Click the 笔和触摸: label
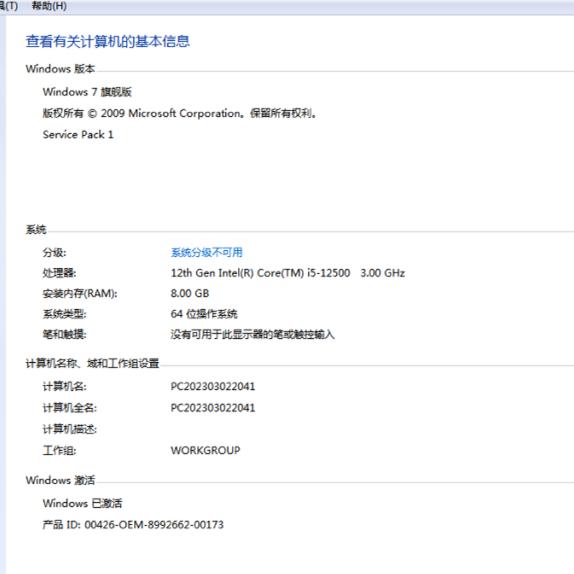Viewport: 574px width, 574px height. tap(64, 334)
